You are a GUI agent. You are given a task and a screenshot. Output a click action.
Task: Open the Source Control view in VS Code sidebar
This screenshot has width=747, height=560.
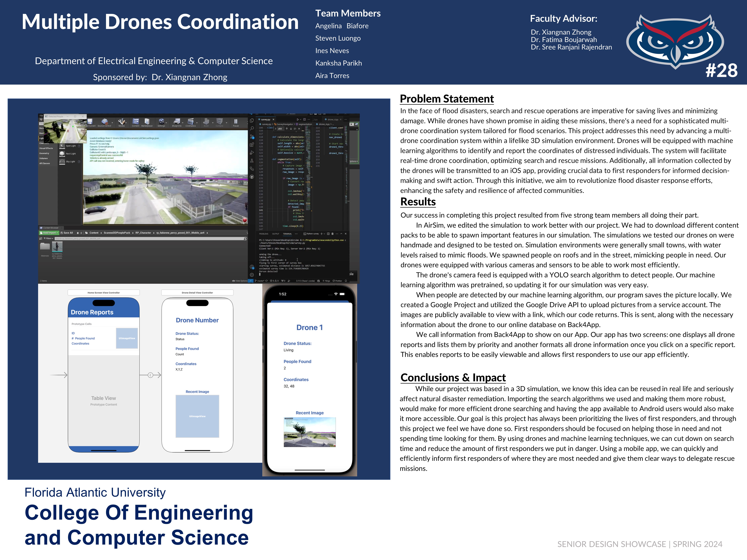(252, 136)
